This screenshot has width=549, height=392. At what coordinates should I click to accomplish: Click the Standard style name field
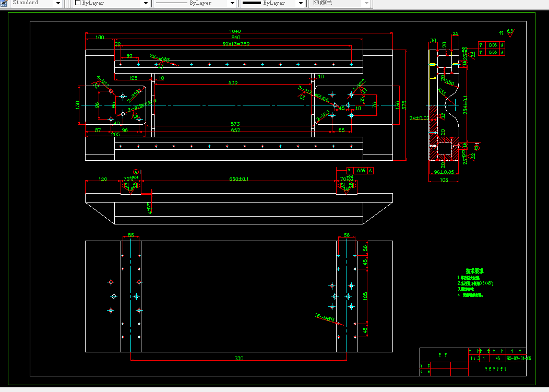coord(32,3)
